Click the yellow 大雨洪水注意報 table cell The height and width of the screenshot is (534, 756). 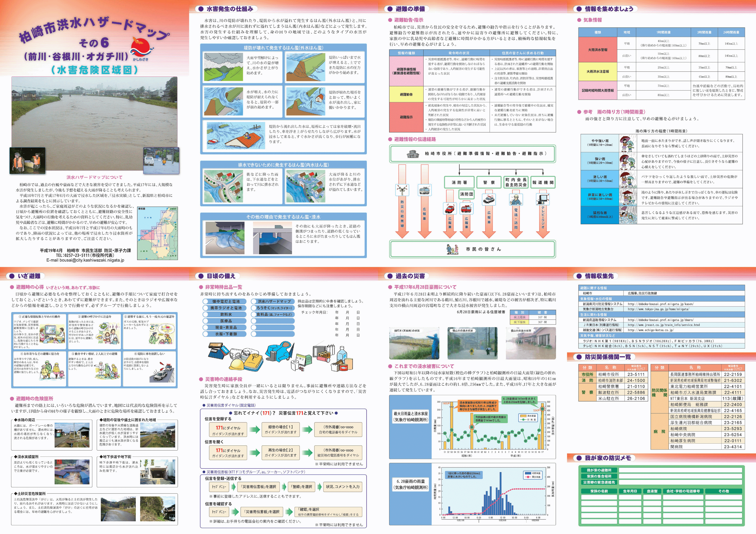coord(598,71)
